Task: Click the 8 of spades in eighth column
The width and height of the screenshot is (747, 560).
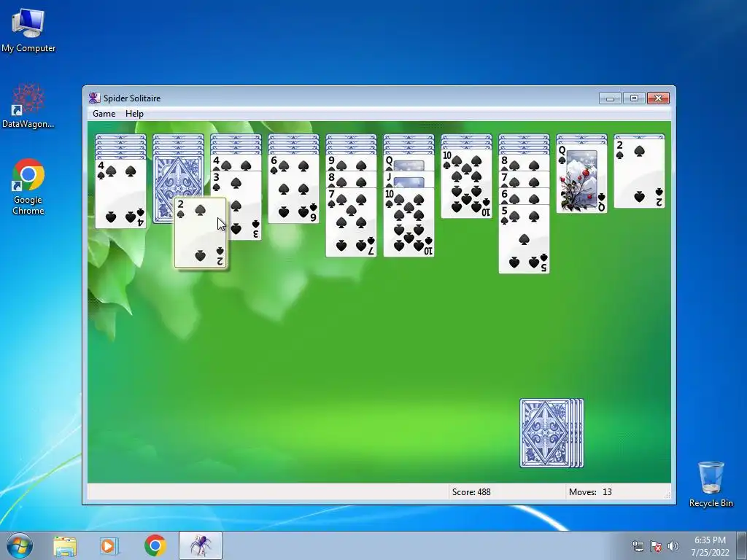Action: point(524,163)
